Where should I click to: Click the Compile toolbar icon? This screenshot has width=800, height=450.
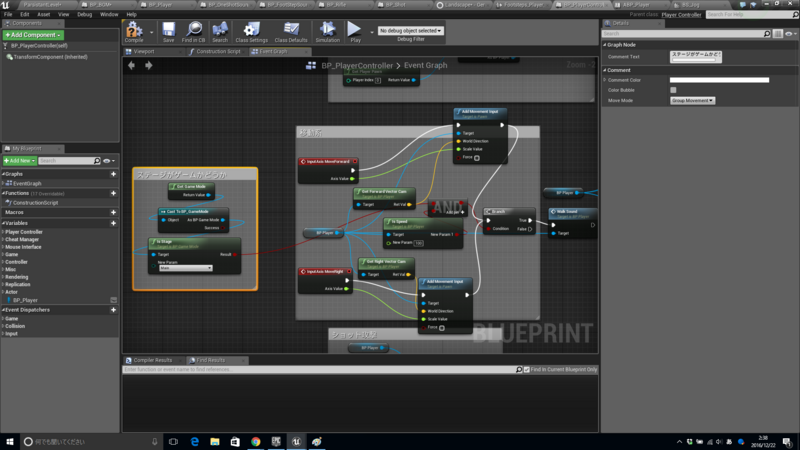pyautogui.click(x=134, y=32)
